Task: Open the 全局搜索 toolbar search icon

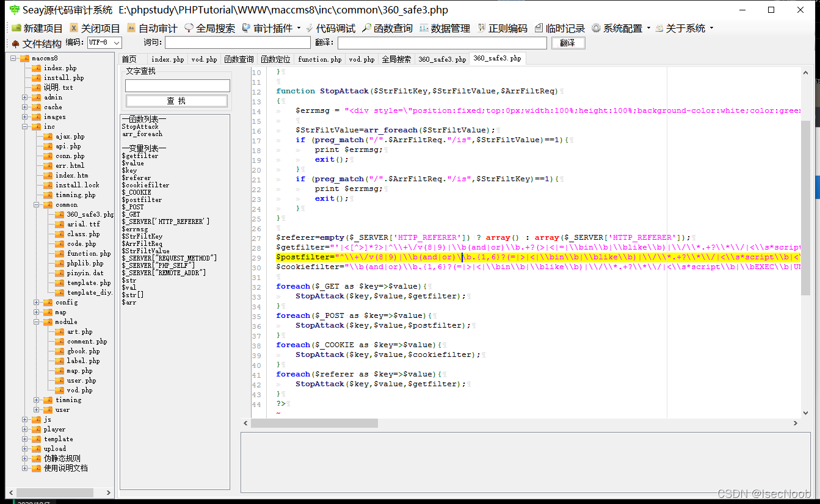Action: [189, 28]
